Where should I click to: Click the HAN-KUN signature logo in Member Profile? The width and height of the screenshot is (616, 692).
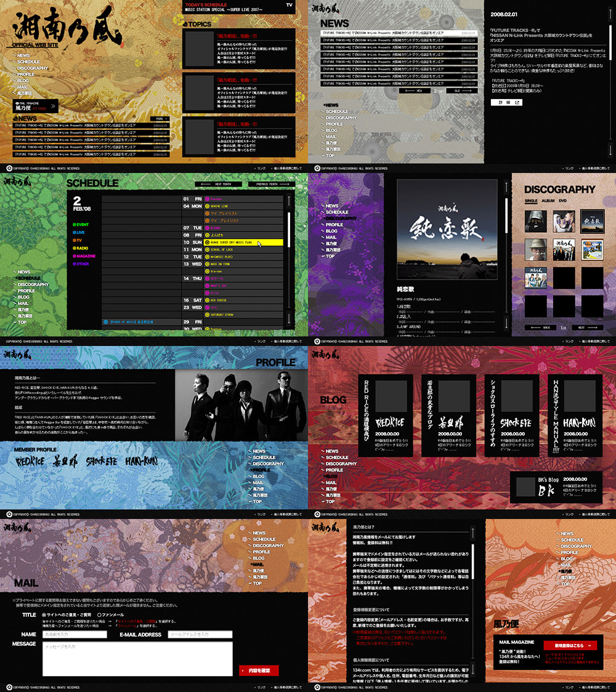click(142, 461)
